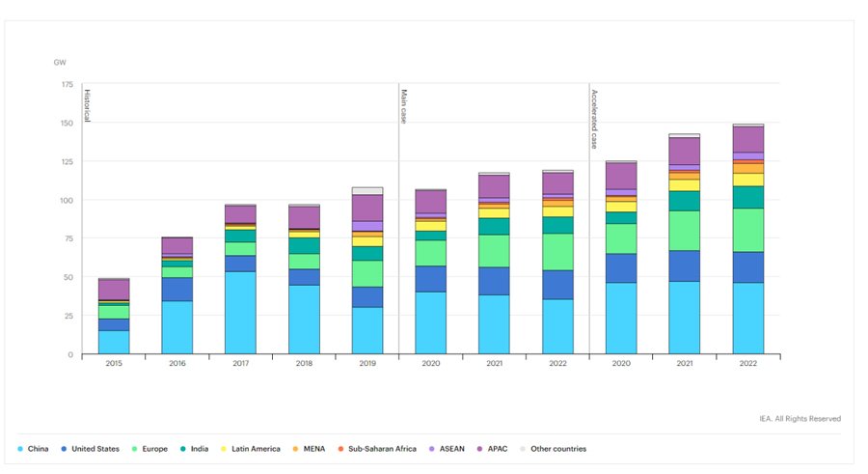The image size is (868, 474).
Task: Click the 2018 historical bar
Action: coord(304,279)
